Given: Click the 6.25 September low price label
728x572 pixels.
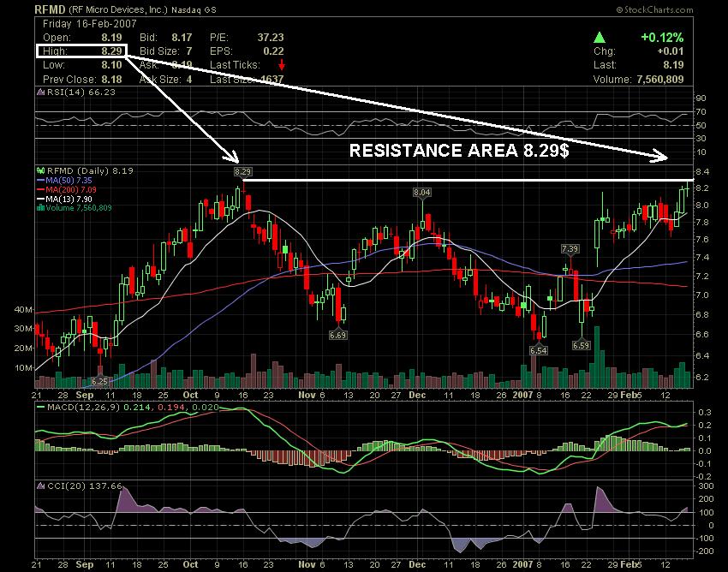Looking at the screenshot, I should click(x=99, y=381).
